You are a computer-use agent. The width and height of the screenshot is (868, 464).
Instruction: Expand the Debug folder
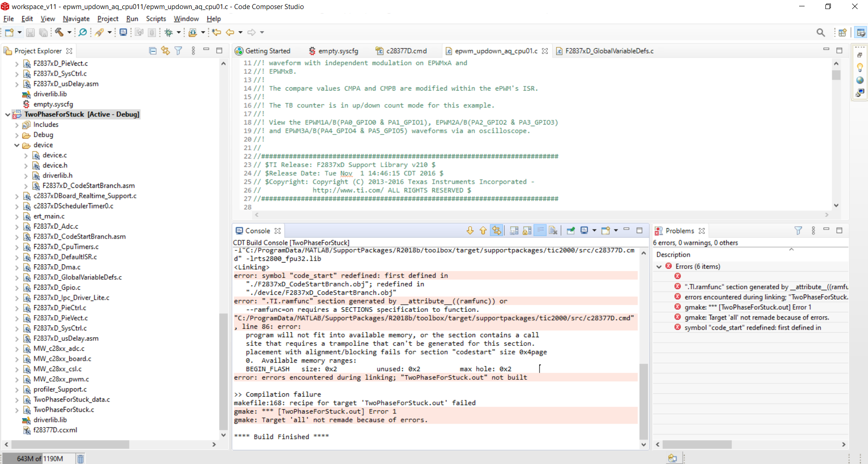click(x=16, y=135)
